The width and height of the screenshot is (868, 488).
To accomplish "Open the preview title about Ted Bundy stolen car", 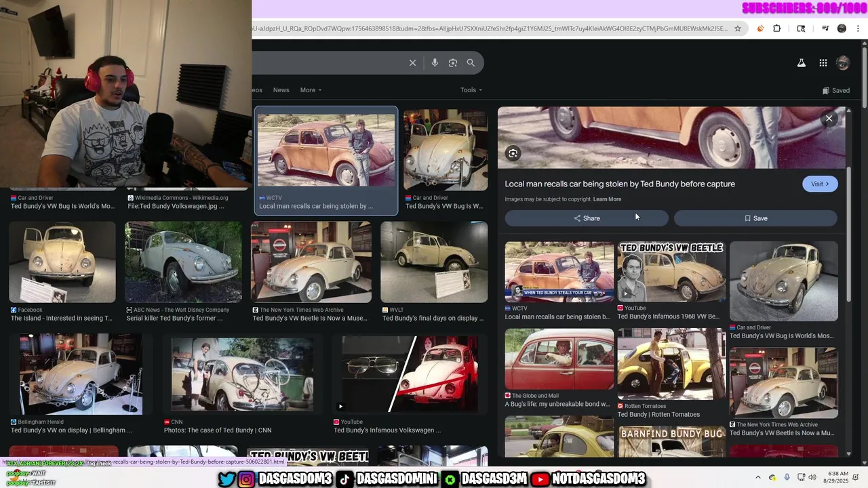I will (x=620, y=184).
